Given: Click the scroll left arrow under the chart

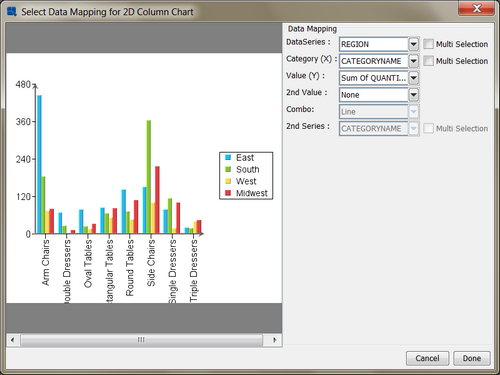Looking at the screenshot, I should click(12, 340).
